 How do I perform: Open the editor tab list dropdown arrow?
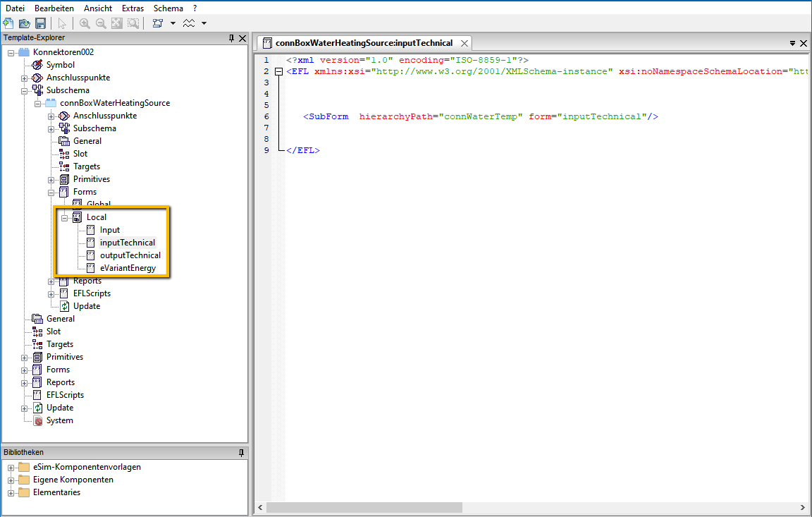click(x=792, y=44)
